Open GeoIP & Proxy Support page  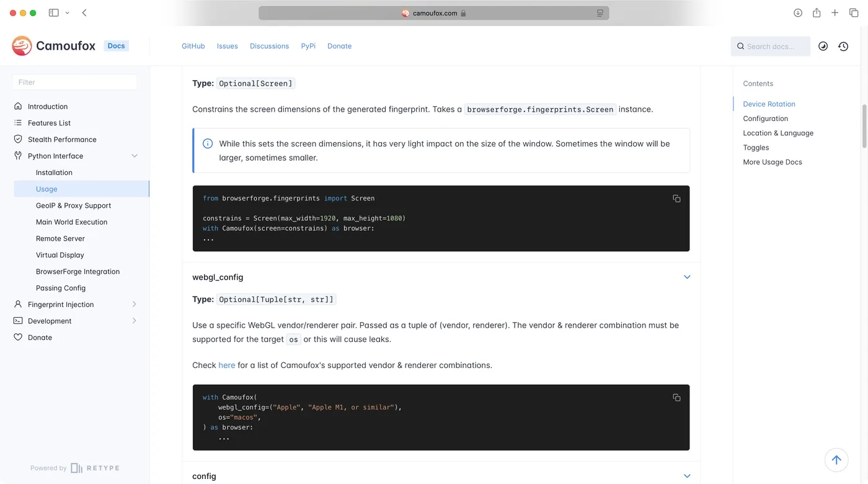click(x=73, y=205)
